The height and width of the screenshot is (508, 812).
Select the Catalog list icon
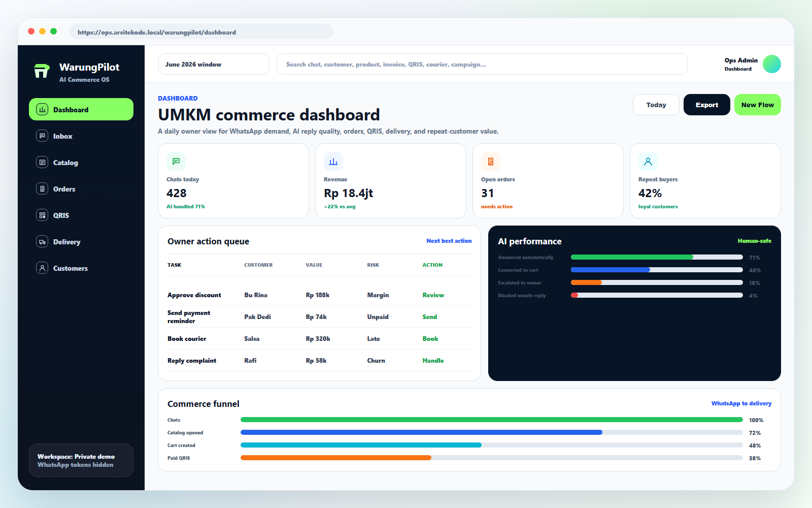click(42, 163)
